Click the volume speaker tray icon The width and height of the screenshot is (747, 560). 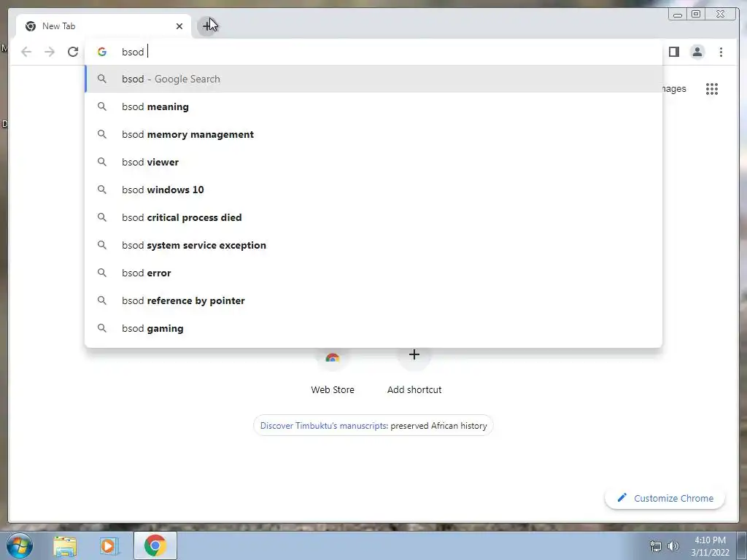[673, 546]
